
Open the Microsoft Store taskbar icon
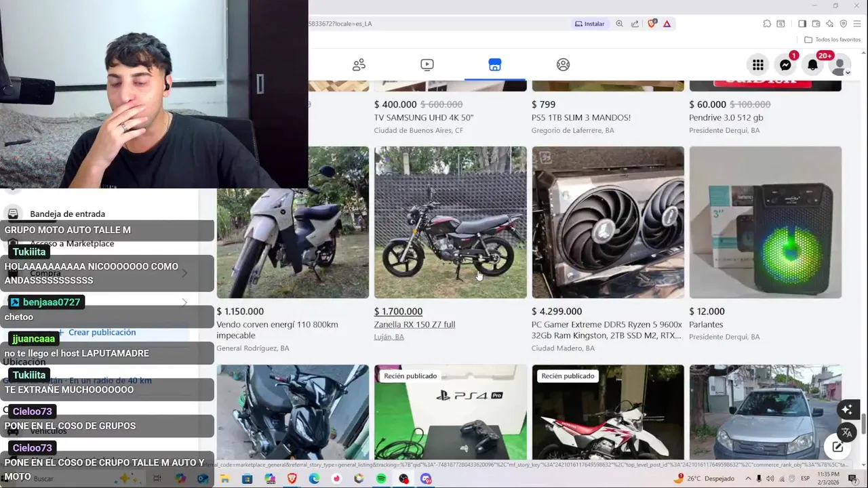(247, 479)
